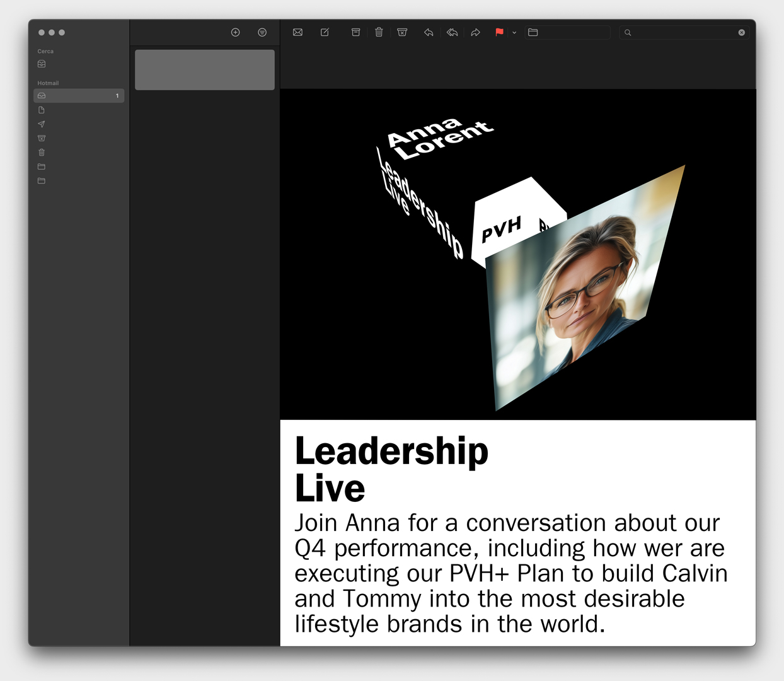The width and height of the screenshot is (784, 681).
Task: Compose a new message
Action: tap(325, 32)
